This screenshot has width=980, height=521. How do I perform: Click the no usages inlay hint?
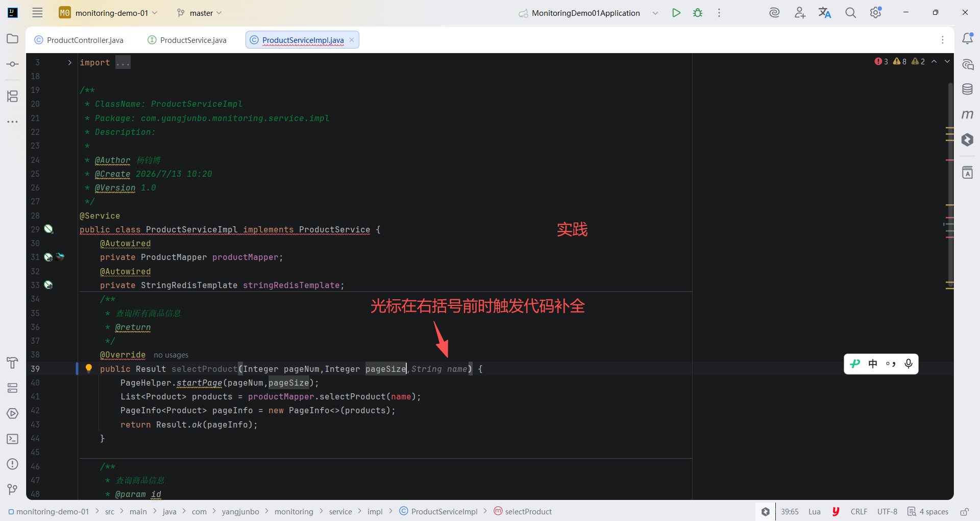[x=171, y=355]
